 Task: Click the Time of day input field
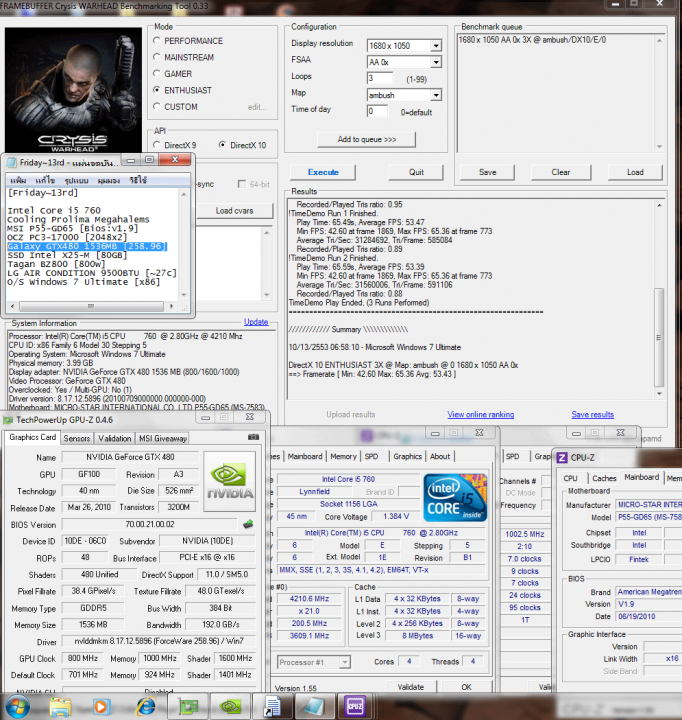coord(377,111)
